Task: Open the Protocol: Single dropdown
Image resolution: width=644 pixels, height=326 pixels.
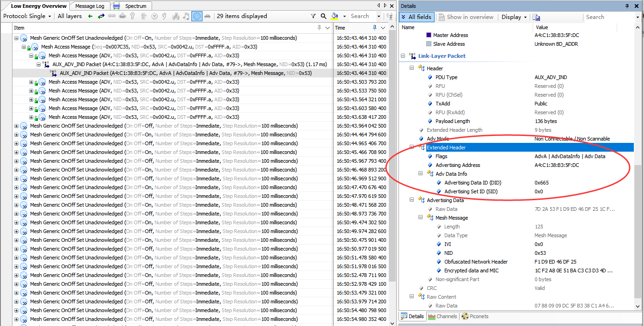Action: [28, 16]
